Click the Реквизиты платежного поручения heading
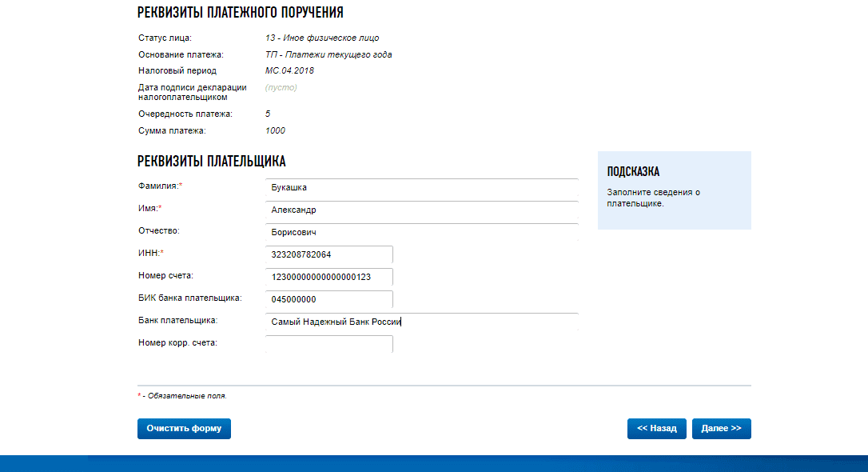This screenshot has width=868, height=472. point(240,12)
